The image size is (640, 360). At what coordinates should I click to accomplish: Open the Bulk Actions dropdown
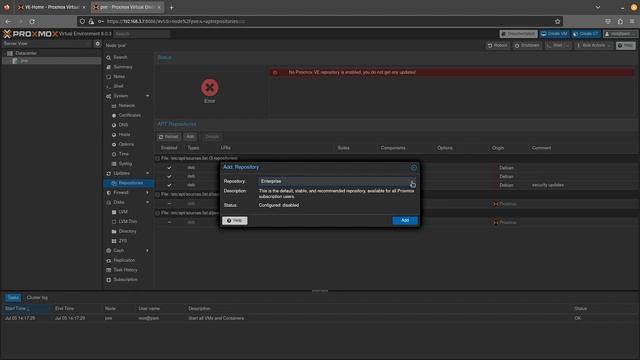(593, 46)
